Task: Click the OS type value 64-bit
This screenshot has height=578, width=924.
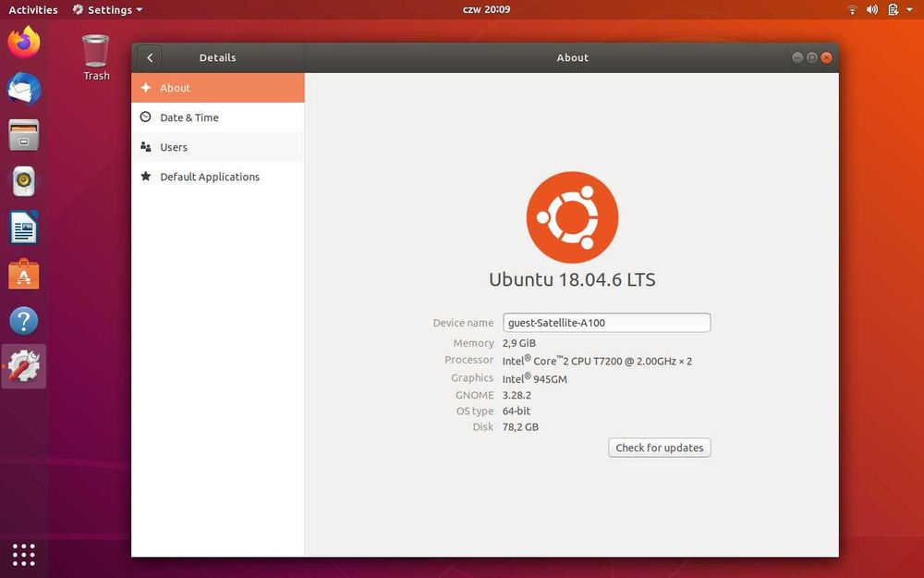Action: tap(517, 412)
